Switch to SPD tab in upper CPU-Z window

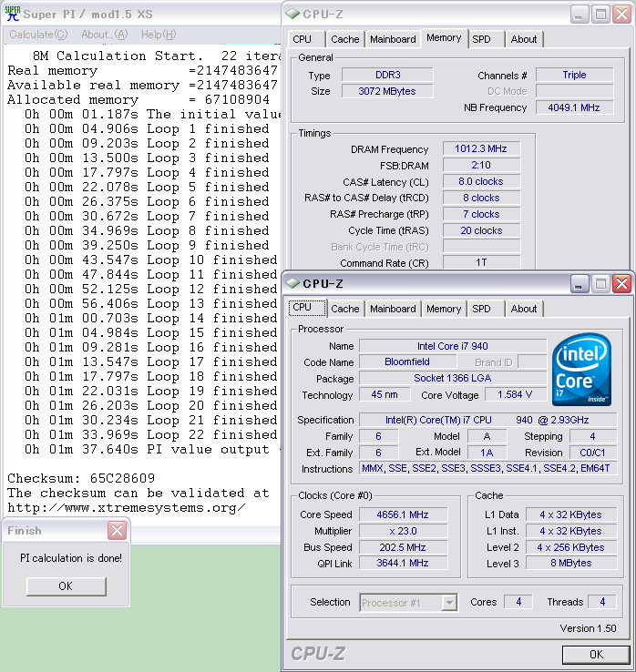486,39
